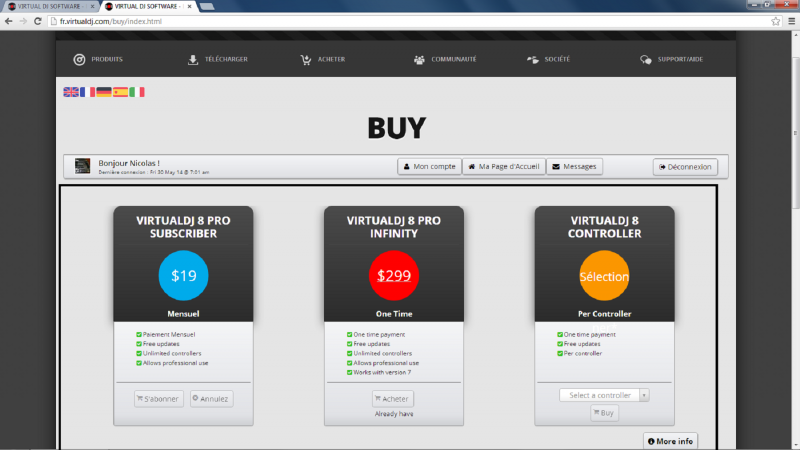The height and width of the screenshot is (450, 800).
Task: Open the Produits menu icon
Action: coord(79,60)
